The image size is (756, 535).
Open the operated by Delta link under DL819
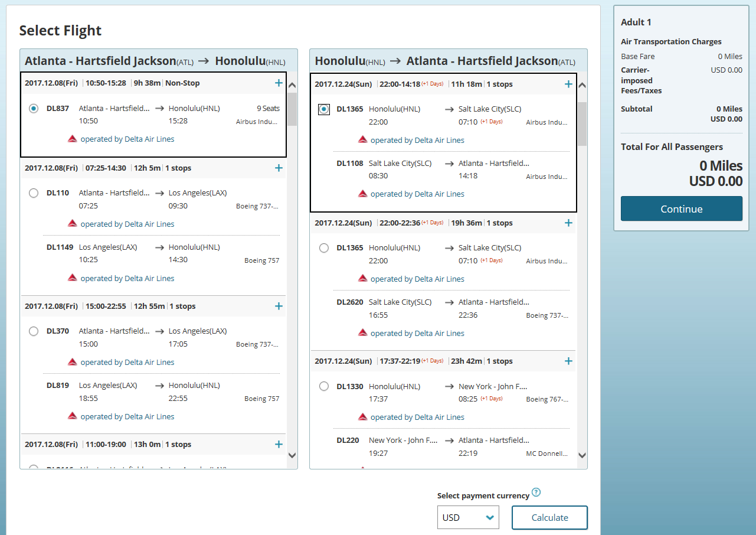pos(127,416)
